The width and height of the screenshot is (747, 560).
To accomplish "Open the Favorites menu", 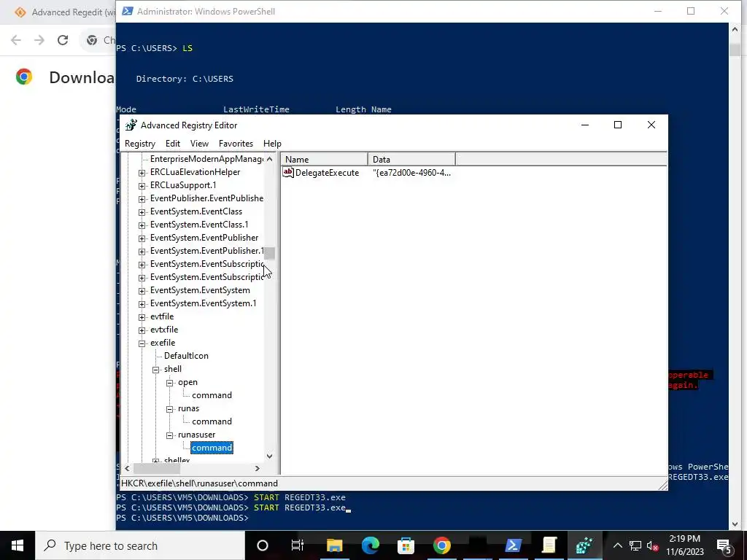I will tap(236, 144).
